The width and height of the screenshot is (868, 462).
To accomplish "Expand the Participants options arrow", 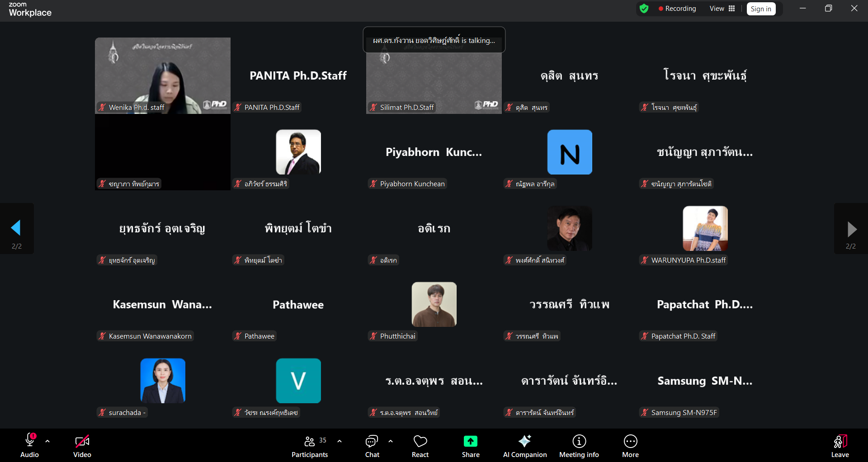I will pos(340,441).
